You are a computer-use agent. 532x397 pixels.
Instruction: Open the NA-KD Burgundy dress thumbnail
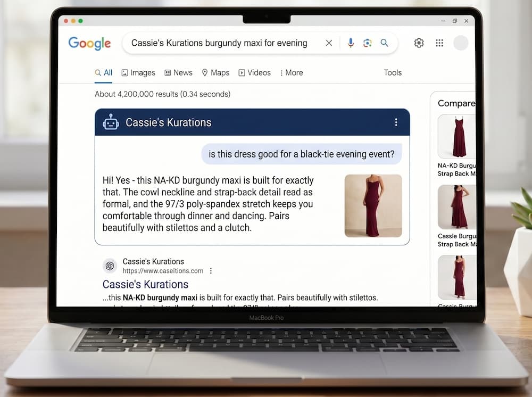[456, 136]
